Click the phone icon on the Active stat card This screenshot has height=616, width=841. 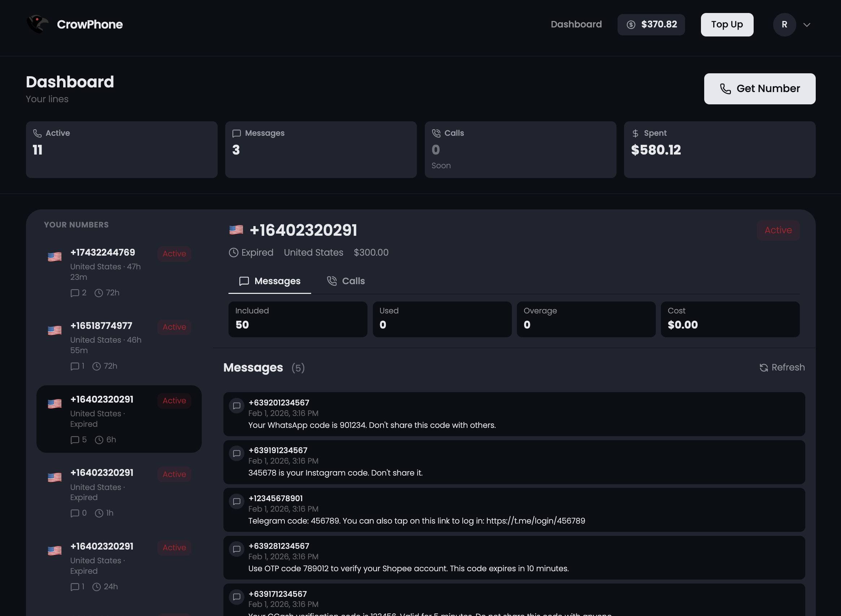pyautogui.click(x=37, y=133)
